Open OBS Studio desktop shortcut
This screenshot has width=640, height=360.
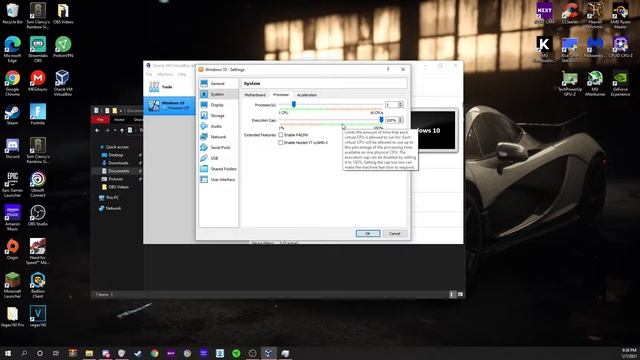click(38, 215)
